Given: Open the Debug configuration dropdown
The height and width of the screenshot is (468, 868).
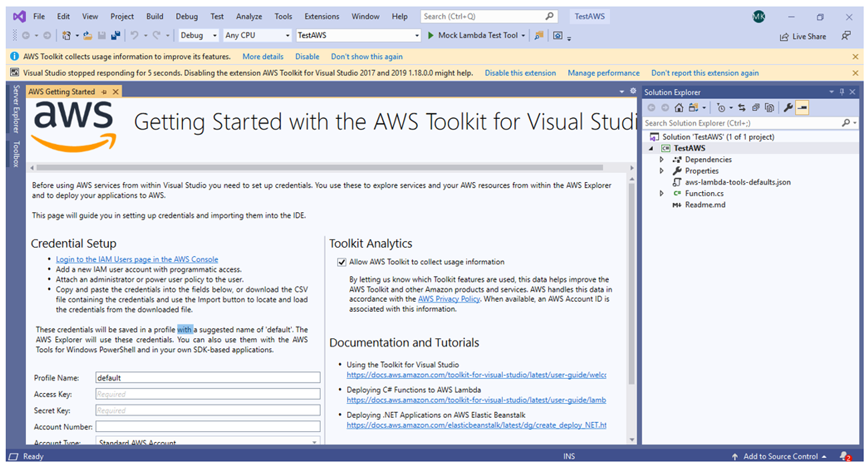Looking at the screenshot, I should 198,35.
